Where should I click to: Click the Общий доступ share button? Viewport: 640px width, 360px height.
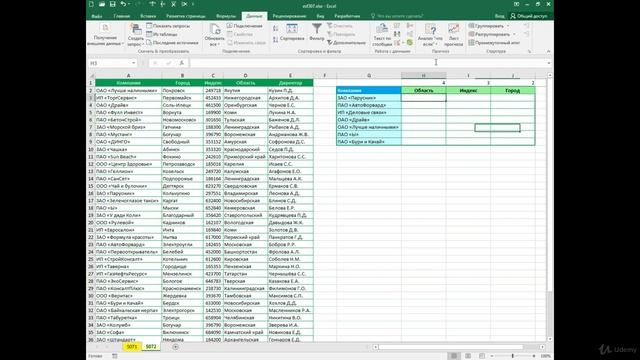[x=529, y=16]
